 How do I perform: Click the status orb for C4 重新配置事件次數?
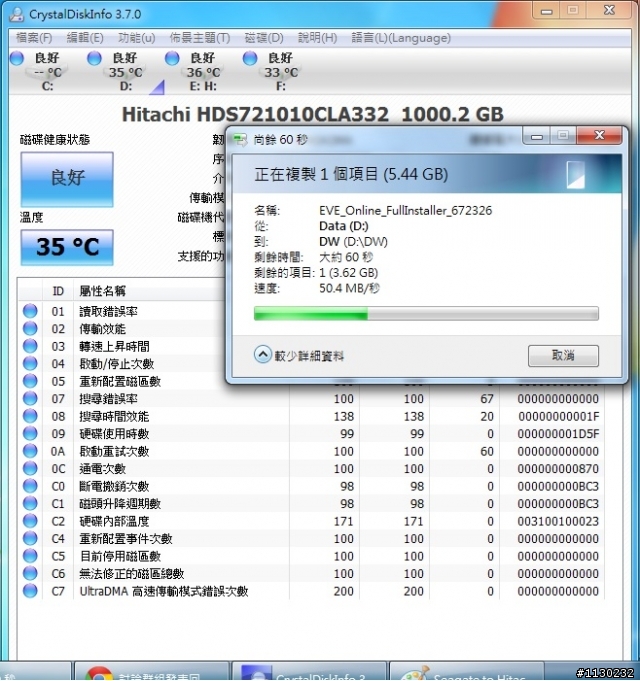[30, 539]
